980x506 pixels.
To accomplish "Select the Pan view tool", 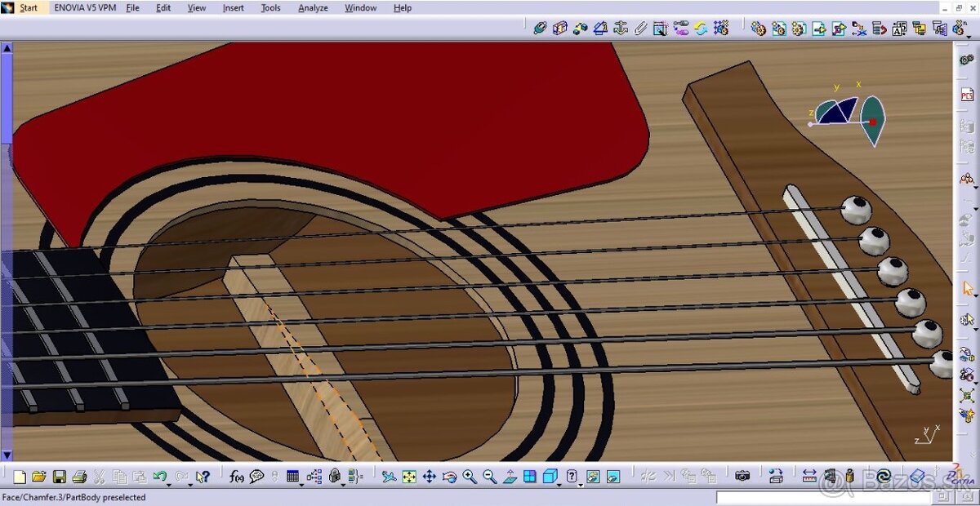I will click(x=429, y=477).
